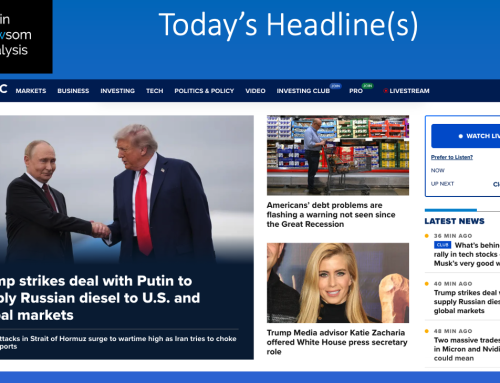The height and width of the screenshot is (383, 500).
Task: Open the Tech section
Action: click(154, 91)
